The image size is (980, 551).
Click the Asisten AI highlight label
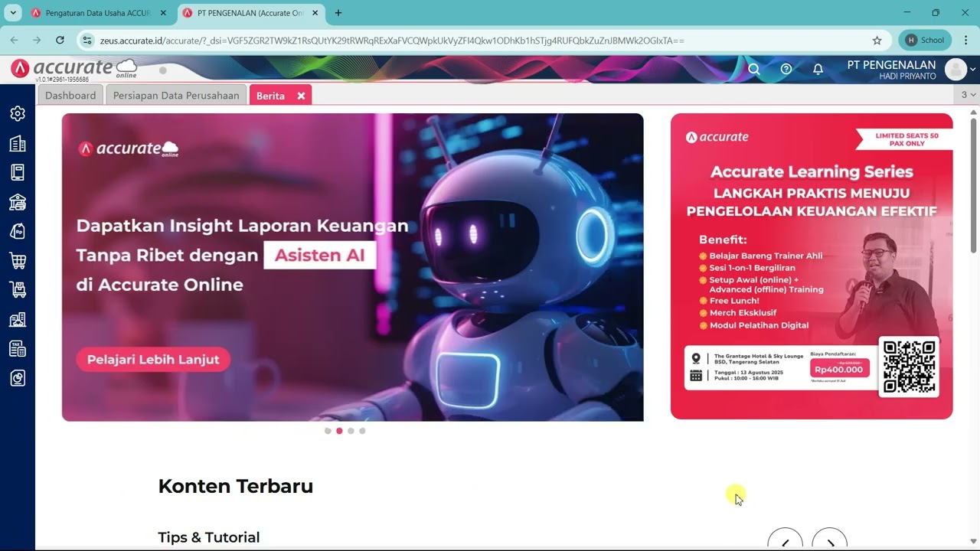320,255
